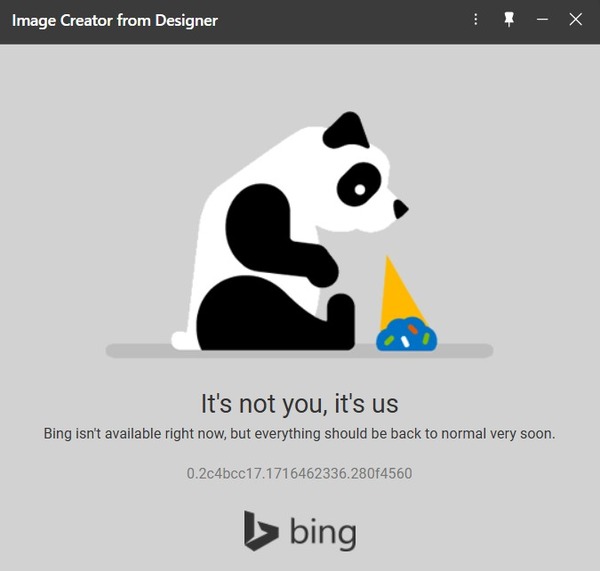Click the "Image Creator from Designer" title
The width and height of the screenshot is (600, 571).
pos(115,20)
